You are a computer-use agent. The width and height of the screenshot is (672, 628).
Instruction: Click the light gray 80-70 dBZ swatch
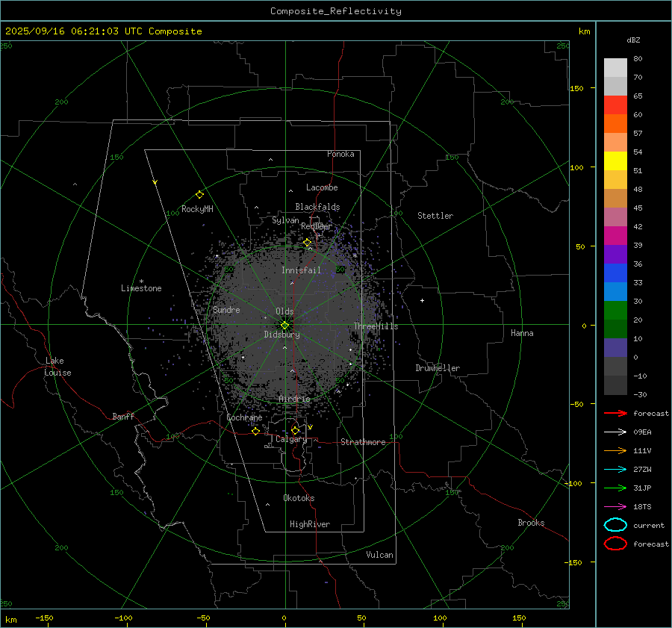pyautogui.click(x=615, y=68)
